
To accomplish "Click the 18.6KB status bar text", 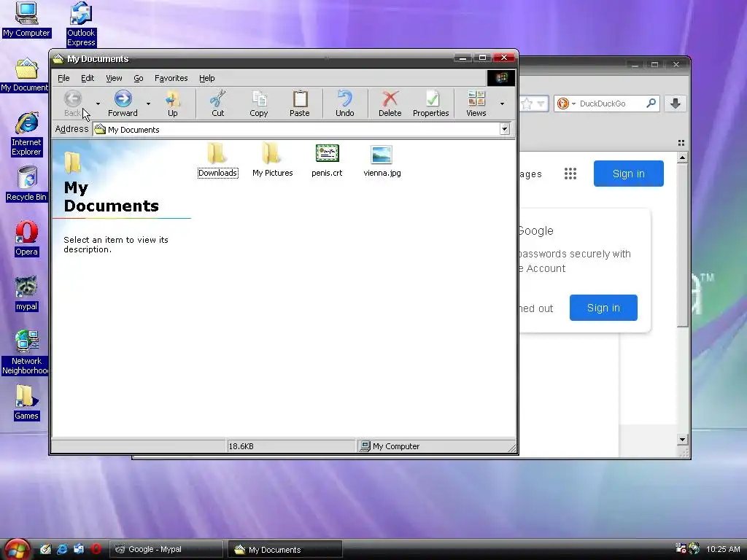I will 241,446.
